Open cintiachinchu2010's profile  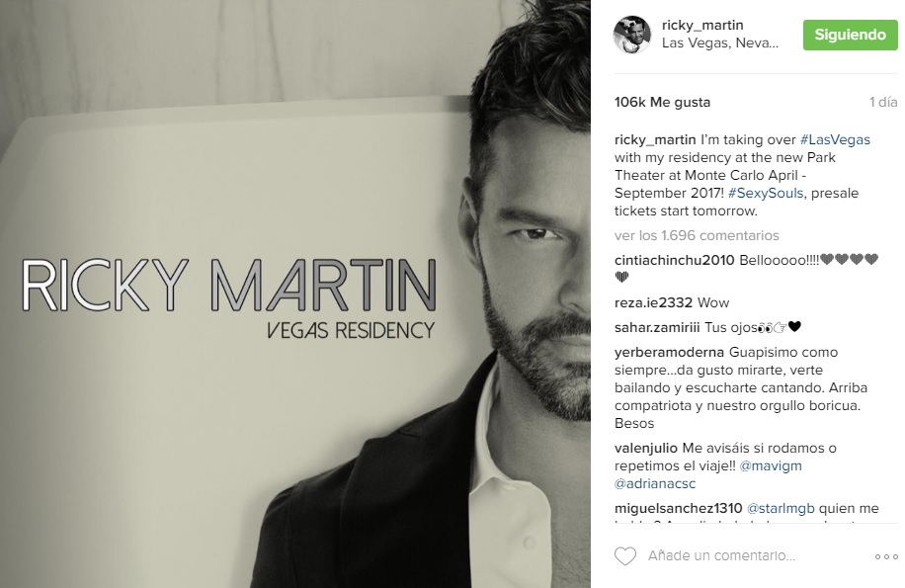tap(674, 260)
